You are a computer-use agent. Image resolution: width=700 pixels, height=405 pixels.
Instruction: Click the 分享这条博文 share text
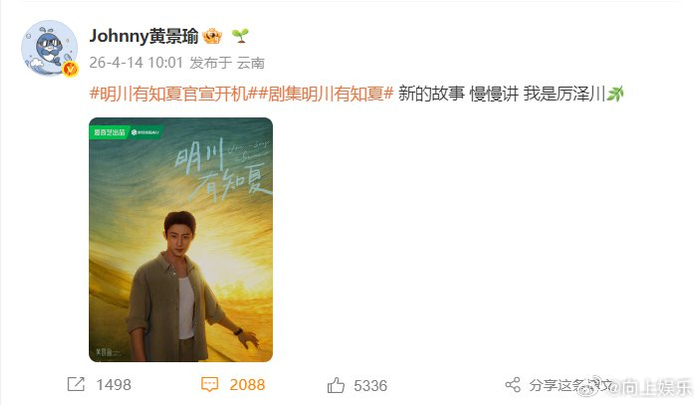tap(570, 385)
